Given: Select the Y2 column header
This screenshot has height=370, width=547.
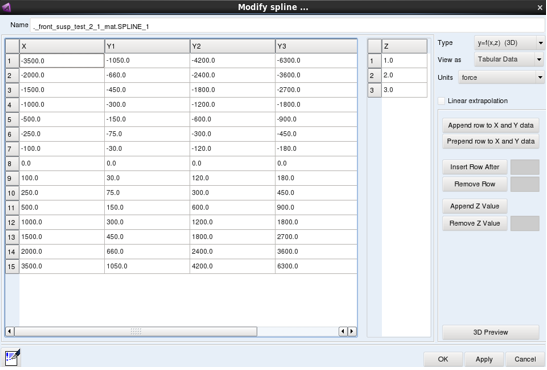Looking at the screenshot, I should [232, 46].
